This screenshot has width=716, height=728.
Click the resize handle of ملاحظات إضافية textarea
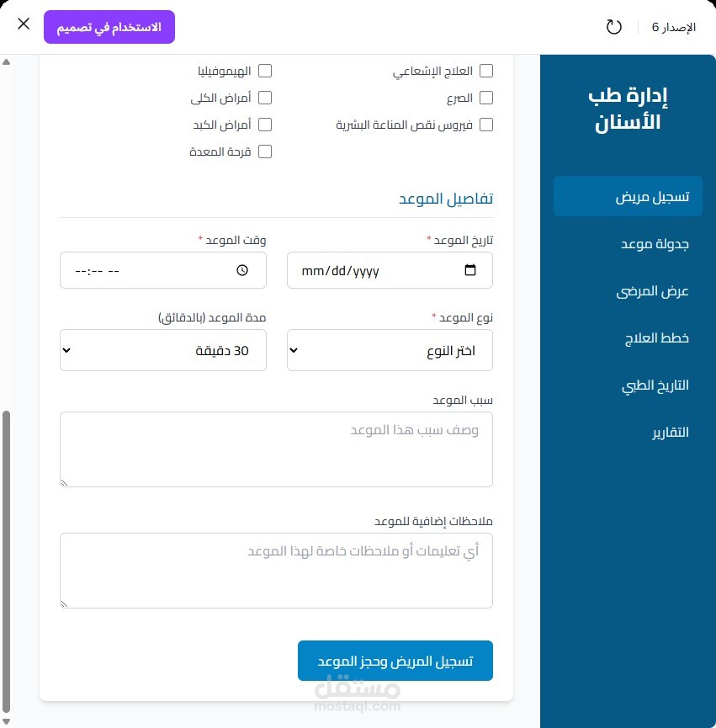coord(65,604)
